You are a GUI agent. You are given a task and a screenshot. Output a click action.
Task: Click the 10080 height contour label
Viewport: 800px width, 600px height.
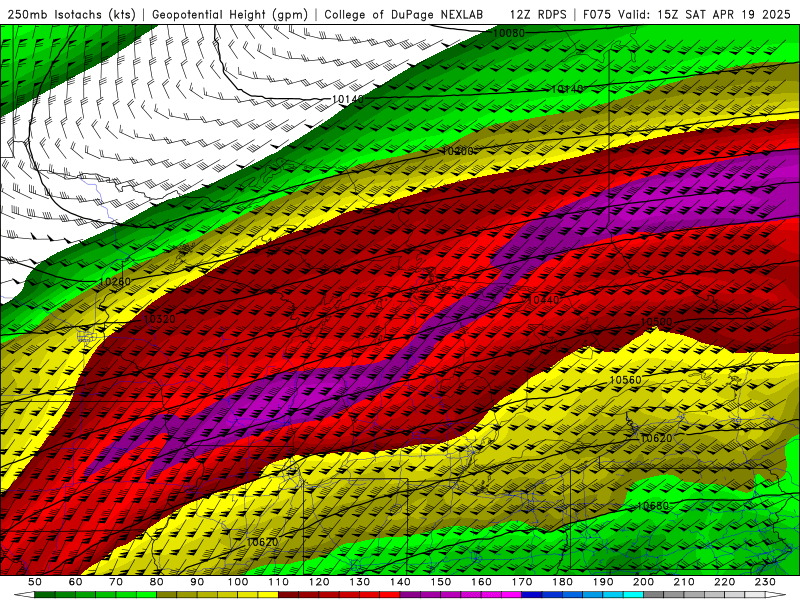pos(509,33)
